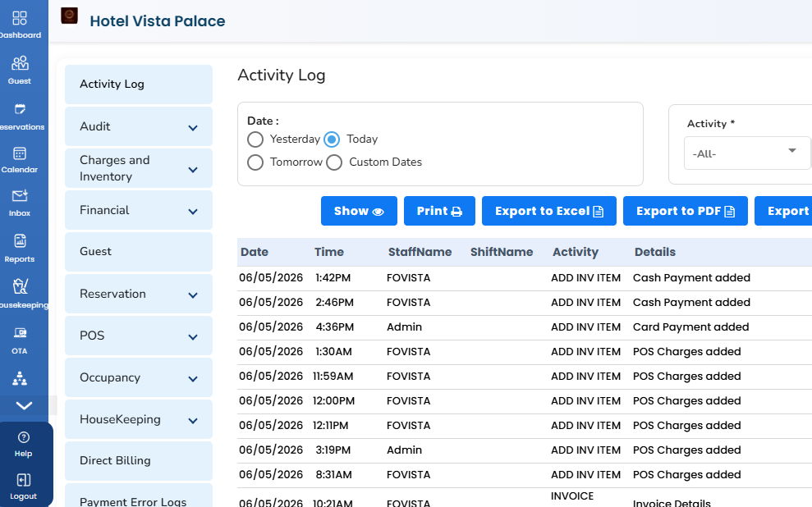The width and height of the screenshot is (812, 507).
Task: Expand more sidebar items with down chevron
Action: (24, 405)
